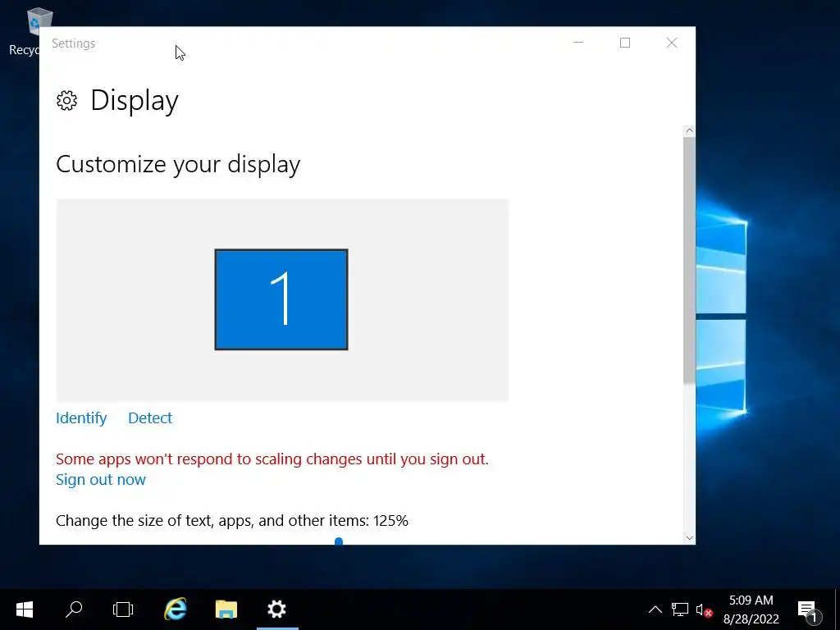This screenshot has height=630, width=840.
Task: Open File Explorer from taskbar
Action: pyautogui.click(x=226, y=609)
